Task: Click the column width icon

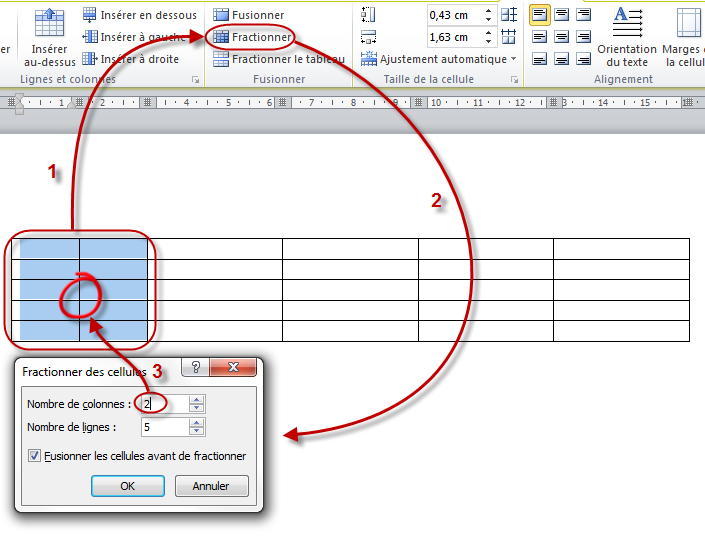Action: pyautogui.click(x=368, y=37)
